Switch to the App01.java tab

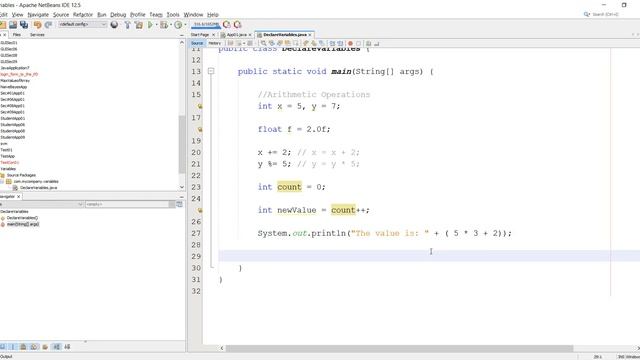point(236,35)
